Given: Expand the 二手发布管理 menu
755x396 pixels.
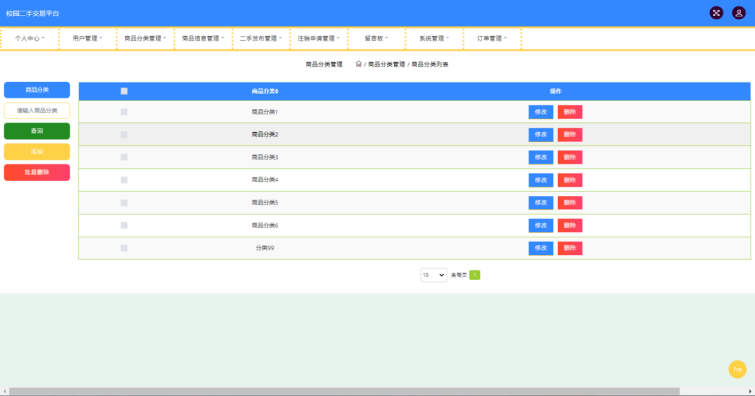Looking at the screenshot, I should click(x=261, y=39).
